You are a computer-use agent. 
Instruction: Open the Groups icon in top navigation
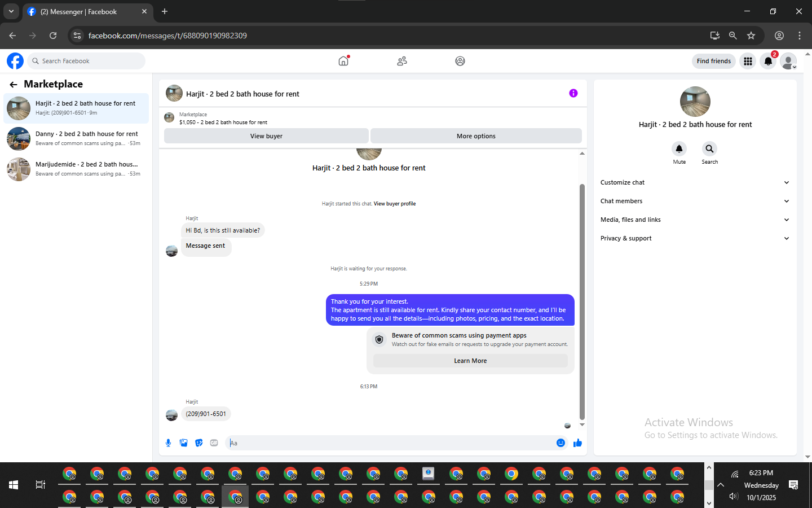coord(460,61)
